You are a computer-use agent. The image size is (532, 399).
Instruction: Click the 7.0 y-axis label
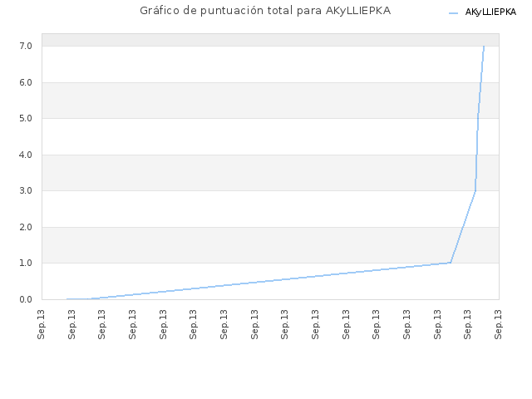(x=26, y=47)
